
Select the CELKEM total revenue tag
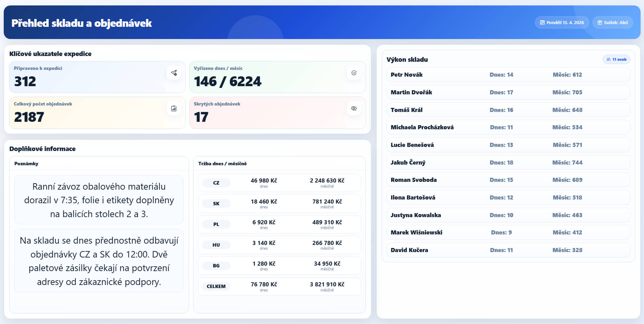point(216,286)
